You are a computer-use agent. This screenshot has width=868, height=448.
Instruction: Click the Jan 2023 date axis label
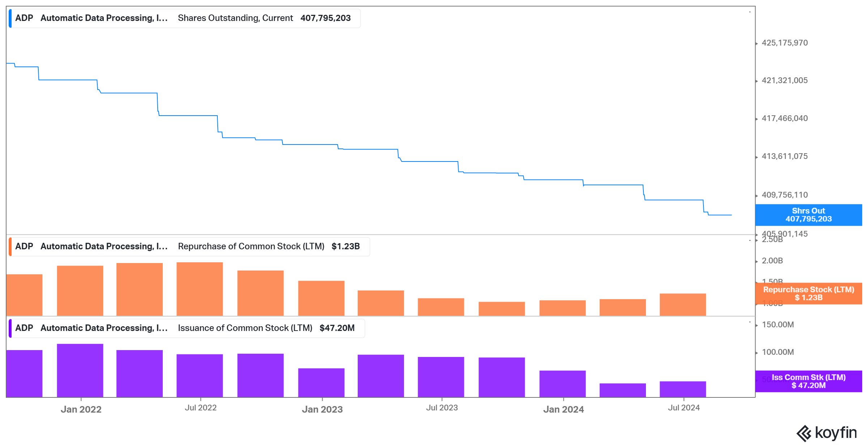[x=322, y=409]
